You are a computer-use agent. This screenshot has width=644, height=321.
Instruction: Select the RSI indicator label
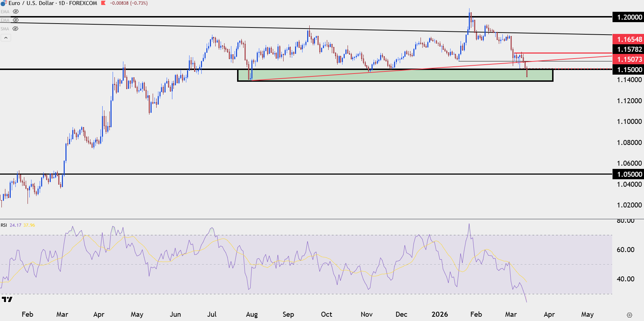[x=4, y=225]
